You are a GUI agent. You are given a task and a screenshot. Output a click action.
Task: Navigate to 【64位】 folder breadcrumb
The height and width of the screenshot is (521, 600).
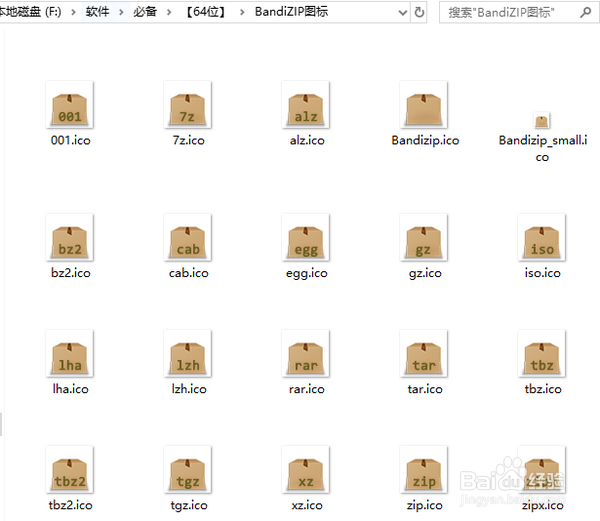pyautogui.click(x=205, y=12)
